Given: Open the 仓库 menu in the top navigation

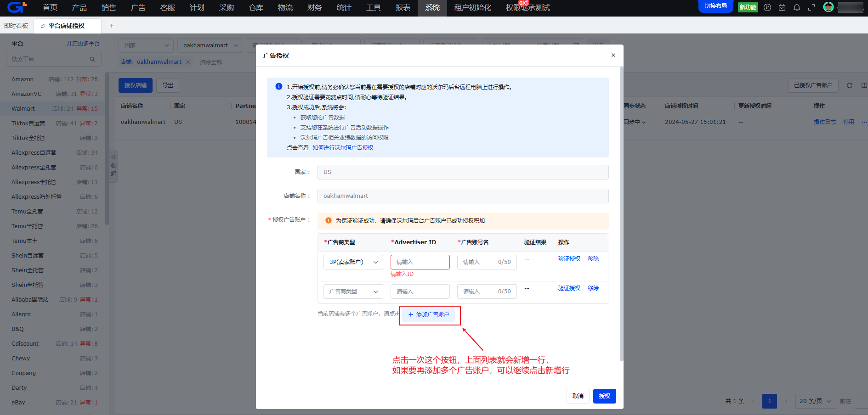Looking at the screenshot, I should pyautogui.click(x=256, y=8).
